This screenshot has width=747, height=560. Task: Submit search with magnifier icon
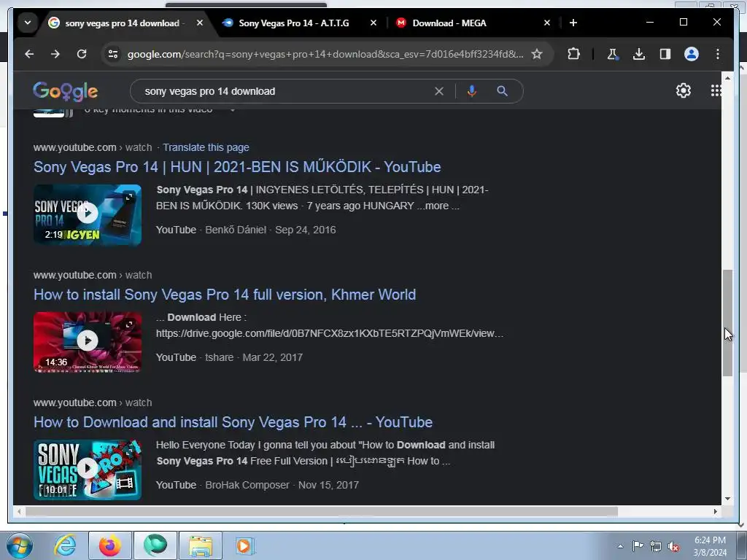(x=502, y=91)
